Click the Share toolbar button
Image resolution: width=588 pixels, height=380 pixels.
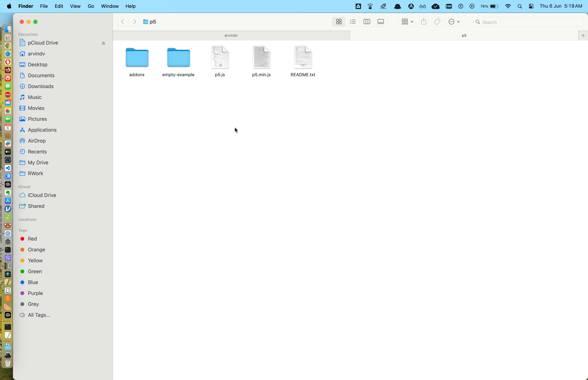pos(424,22)
